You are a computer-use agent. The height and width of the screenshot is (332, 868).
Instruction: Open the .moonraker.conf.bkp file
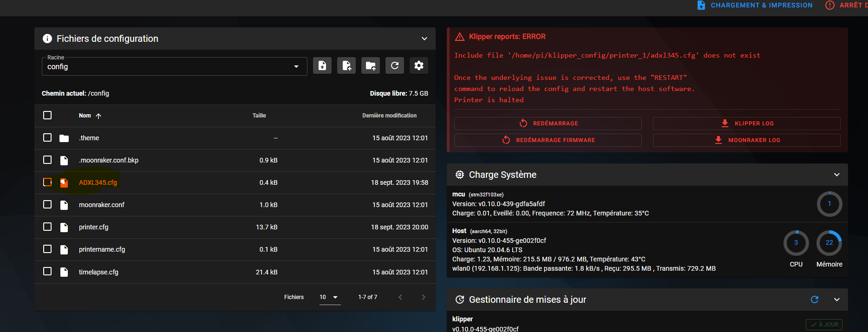[x=109, y=160]
